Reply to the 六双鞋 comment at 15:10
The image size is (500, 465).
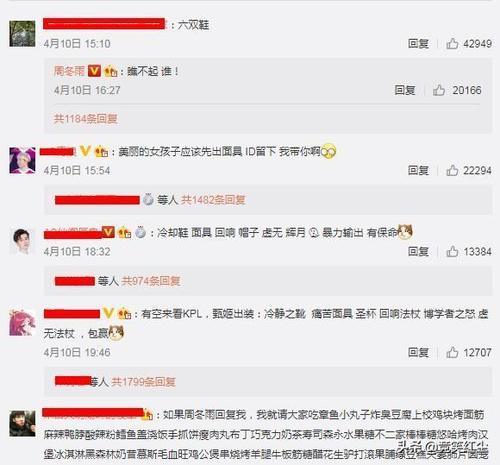pyautogui.click(x=418, y=43)
